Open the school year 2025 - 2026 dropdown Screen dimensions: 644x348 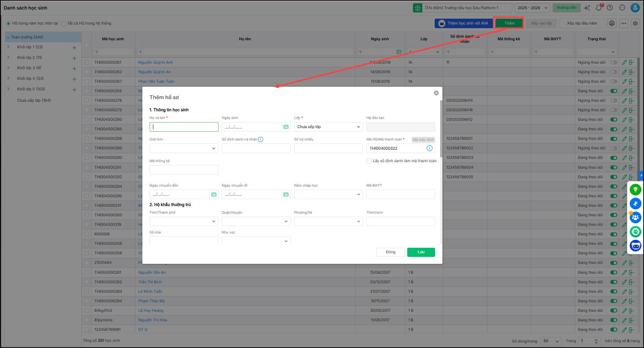pos(532,8)
